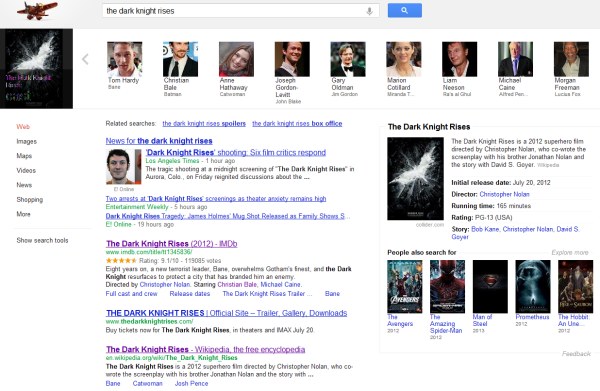Screen dimensions: 600x391
Task: Click the blue magnifier search button
Action: point(404,11)
